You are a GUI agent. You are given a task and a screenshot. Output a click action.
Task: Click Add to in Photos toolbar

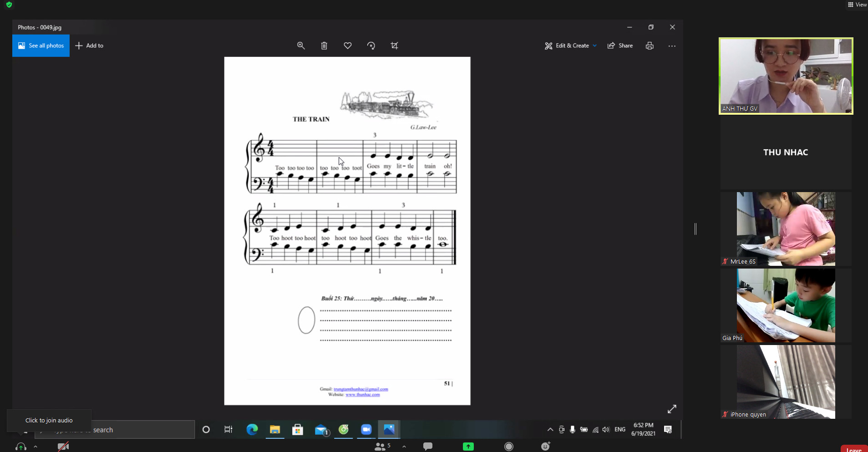[89, 46]
